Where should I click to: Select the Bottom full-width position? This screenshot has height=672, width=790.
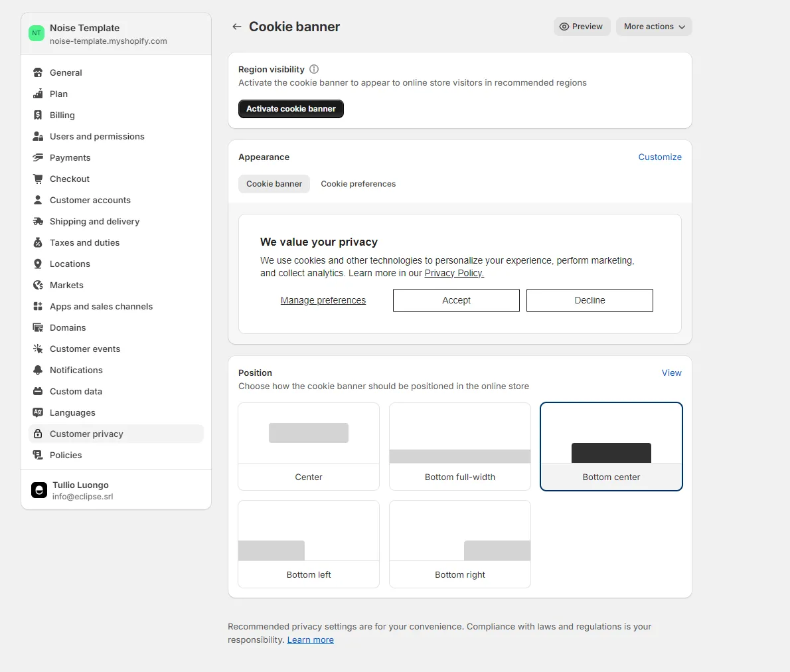click(x=459, y=446)
